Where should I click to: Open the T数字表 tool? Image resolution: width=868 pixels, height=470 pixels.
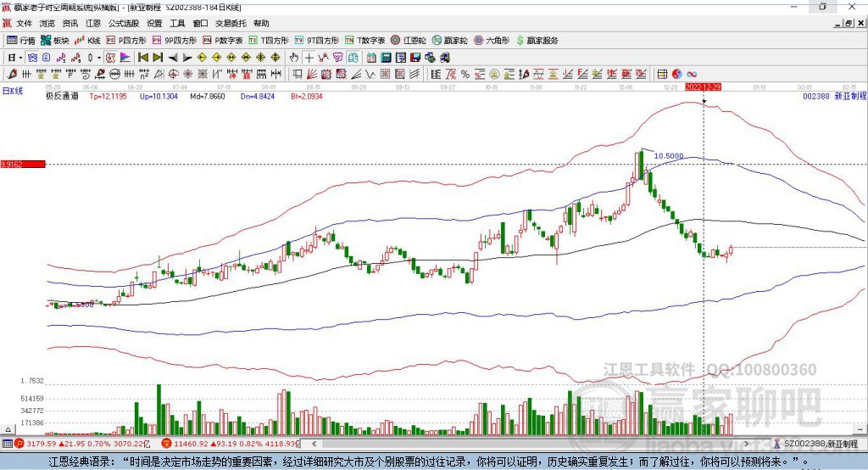tap(364, 41)
